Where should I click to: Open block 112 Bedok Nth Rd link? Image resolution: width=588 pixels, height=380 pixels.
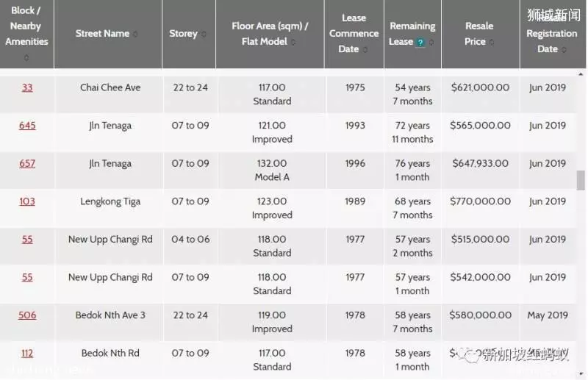point(27,353)
